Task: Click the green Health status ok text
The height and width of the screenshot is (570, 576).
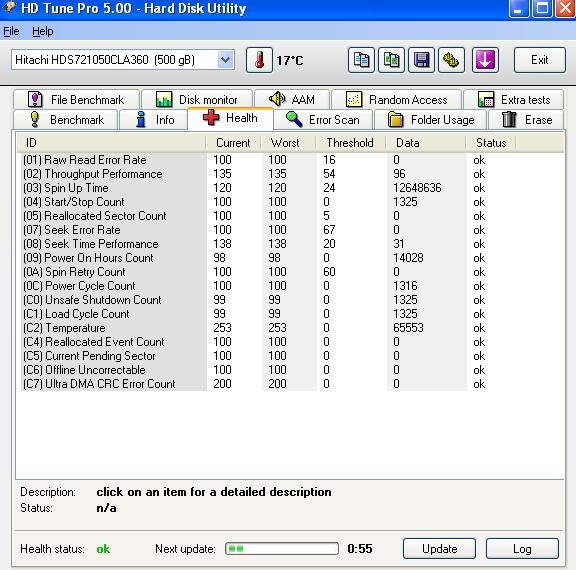Action: point(103,549)
